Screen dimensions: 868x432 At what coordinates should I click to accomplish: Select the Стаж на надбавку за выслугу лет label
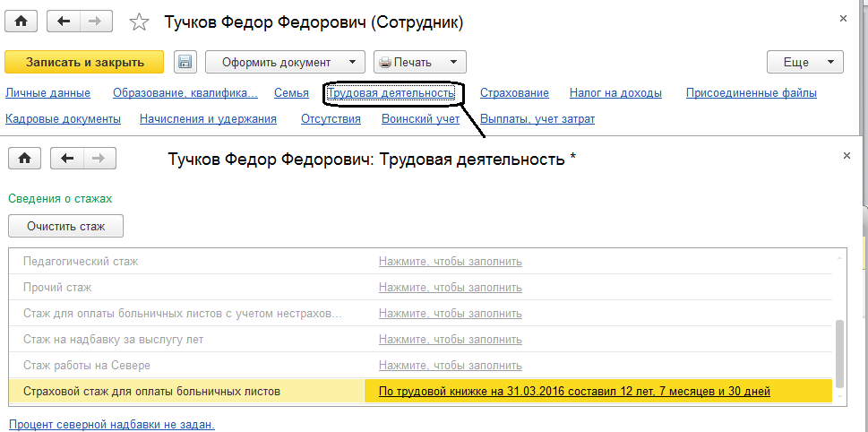pyautogui.click(x=114, y=340)
